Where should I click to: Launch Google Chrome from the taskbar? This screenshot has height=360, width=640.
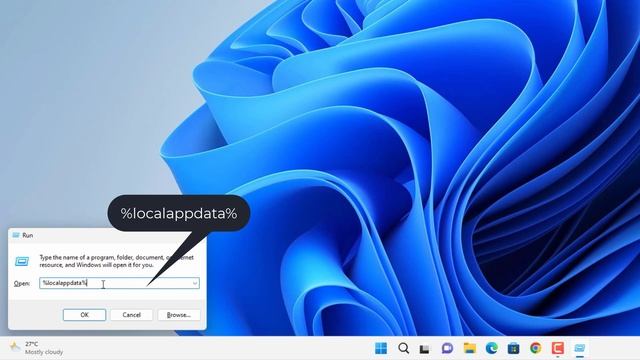(536, 348)
